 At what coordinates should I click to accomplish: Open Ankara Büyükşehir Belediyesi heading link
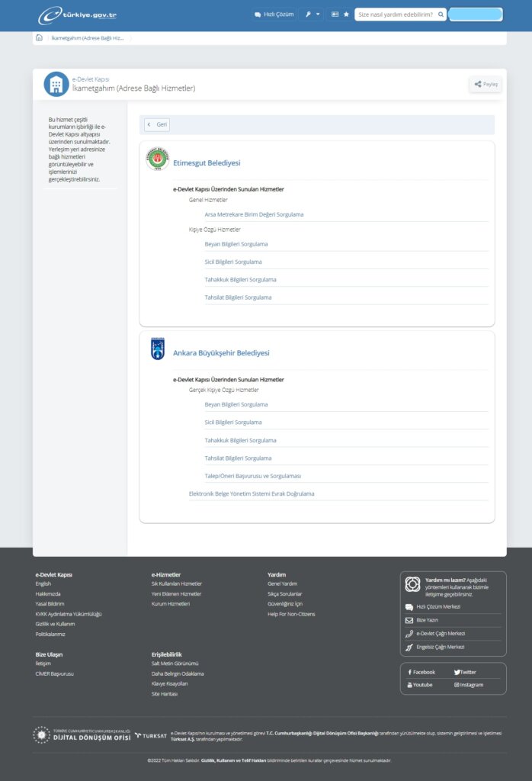pos(221,353)
